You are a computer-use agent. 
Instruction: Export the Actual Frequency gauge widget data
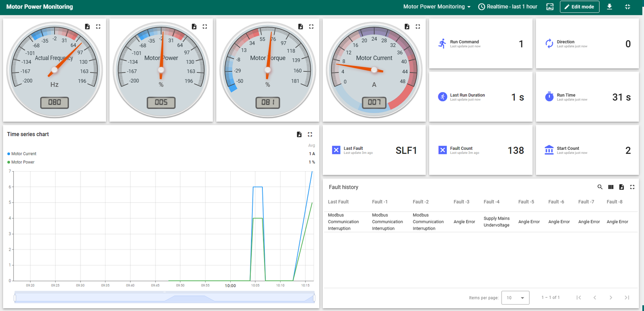87,27
